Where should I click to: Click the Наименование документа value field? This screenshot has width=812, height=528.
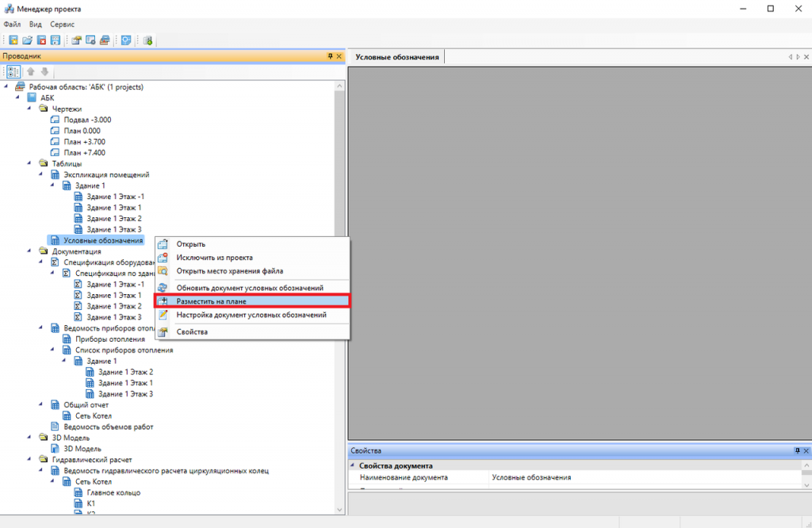[645, 477]
